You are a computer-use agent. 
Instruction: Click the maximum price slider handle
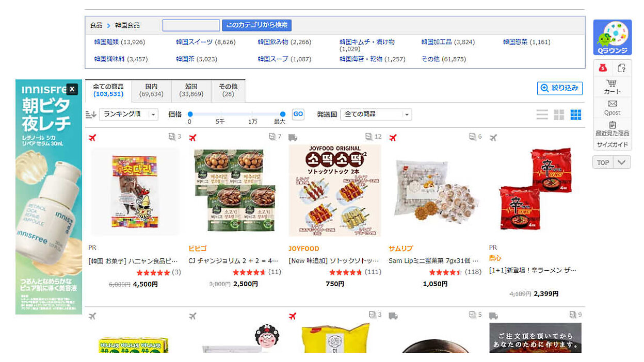pyautogui.click(x=283, y=114)
